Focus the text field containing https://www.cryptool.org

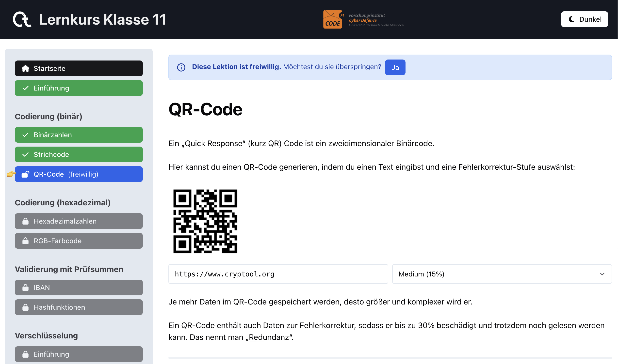click(x=278, y=274)
